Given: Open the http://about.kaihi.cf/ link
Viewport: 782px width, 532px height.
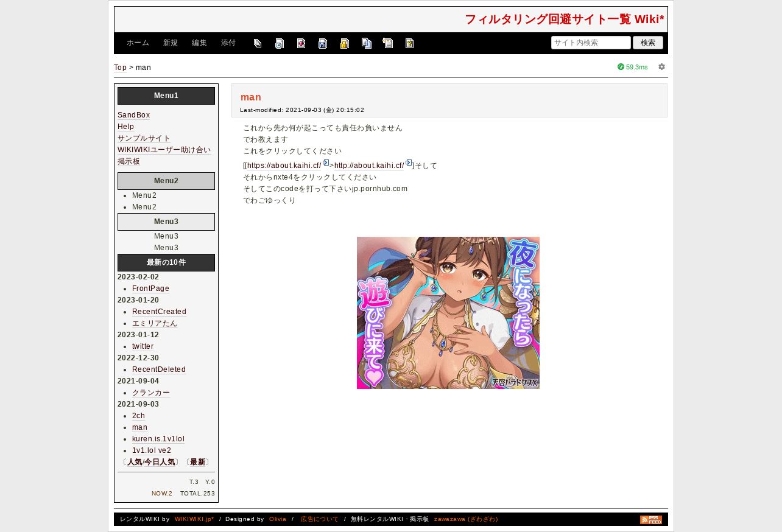Looking at the screenshot, I should point(369,166).
